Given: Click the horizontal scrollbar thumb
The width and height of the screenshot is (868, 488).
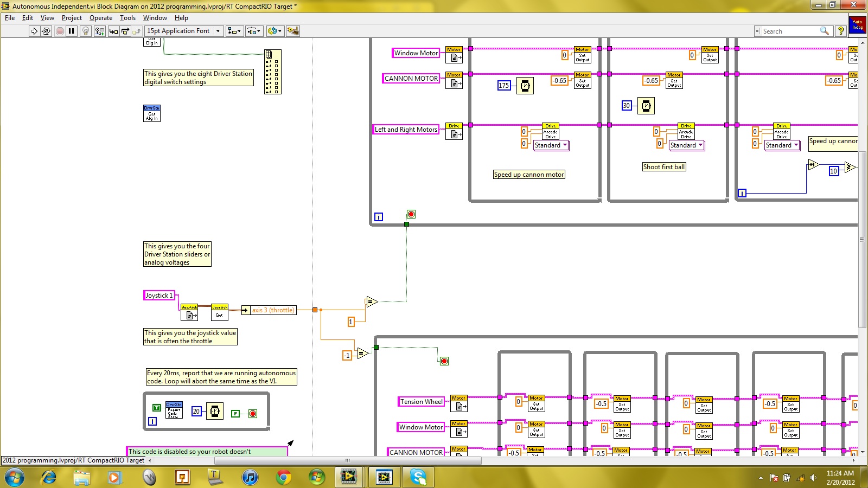Looking at the screenshot, I should click(x=348, y=460).
